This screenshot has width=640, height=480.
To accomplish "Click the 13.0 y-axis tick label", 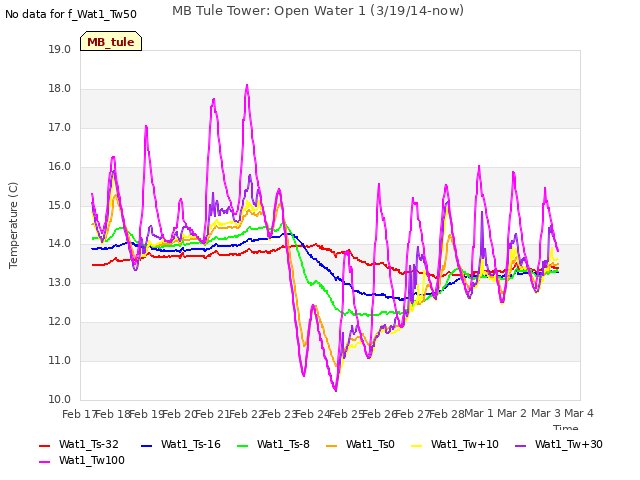I will (60, 282).
